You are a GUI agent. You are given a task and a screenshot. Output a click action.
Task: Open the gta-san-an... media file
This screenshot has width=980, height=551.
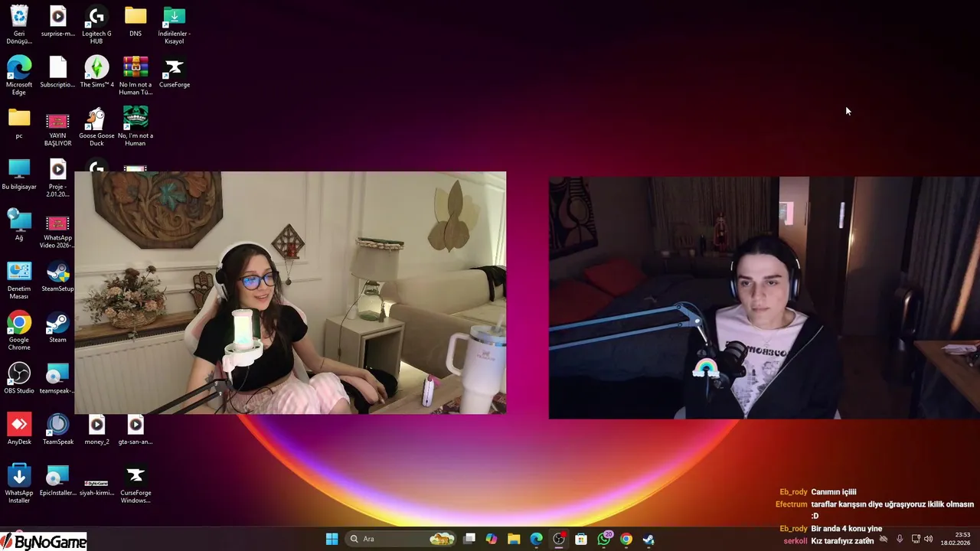tap(136, 430)
